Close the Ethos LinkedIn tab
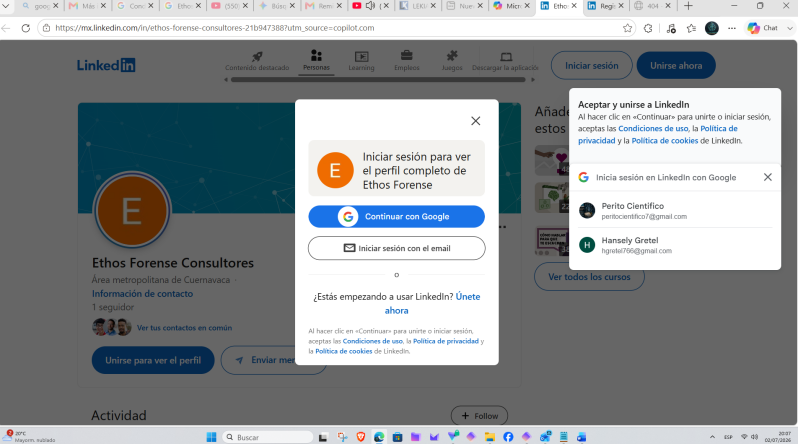 point(574,6)
